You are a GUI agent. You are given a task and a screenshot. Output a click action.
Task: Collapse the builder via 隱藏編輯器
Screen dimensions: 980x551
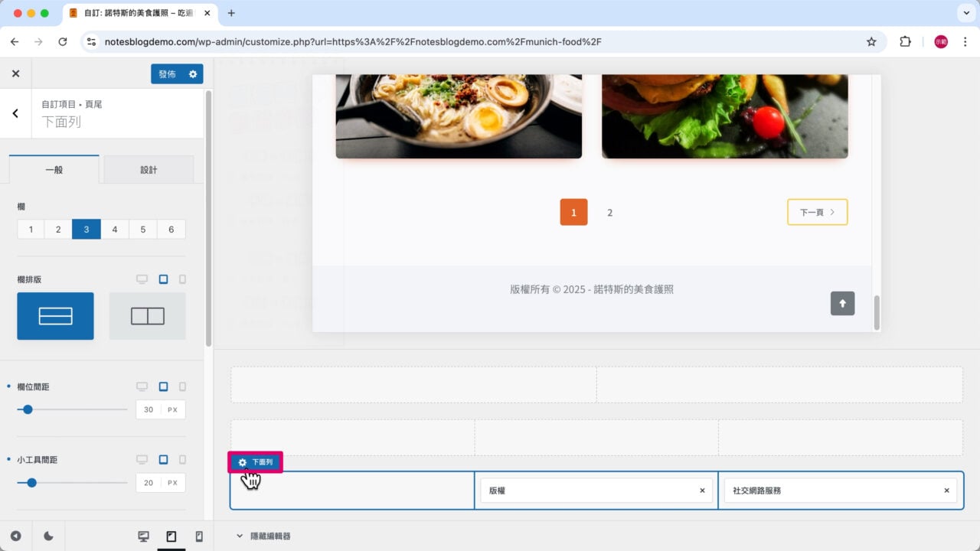click(263, 536)
